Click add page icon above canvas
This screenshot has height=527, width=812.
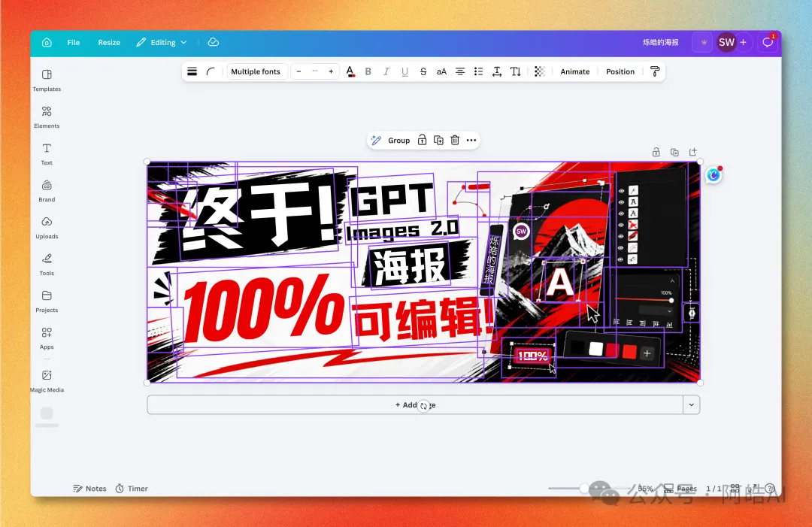click(x=693, y=152)
